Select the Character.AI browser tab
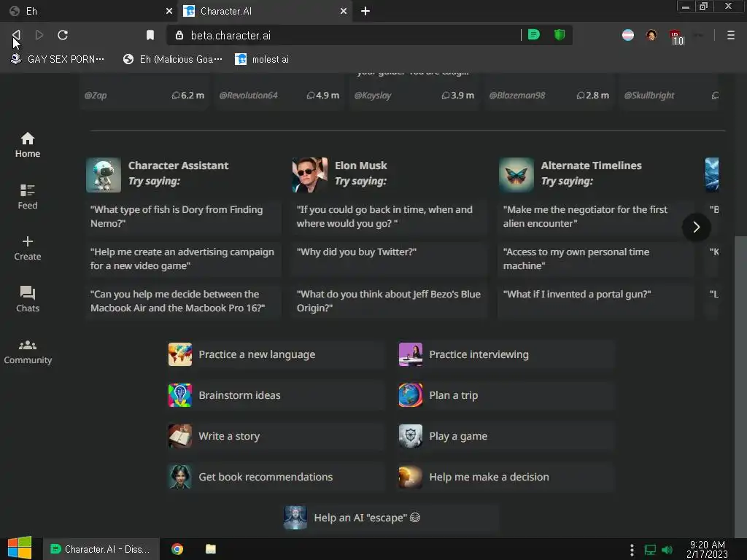Screen dimensions: 747x560 click(x=265, y=11)
